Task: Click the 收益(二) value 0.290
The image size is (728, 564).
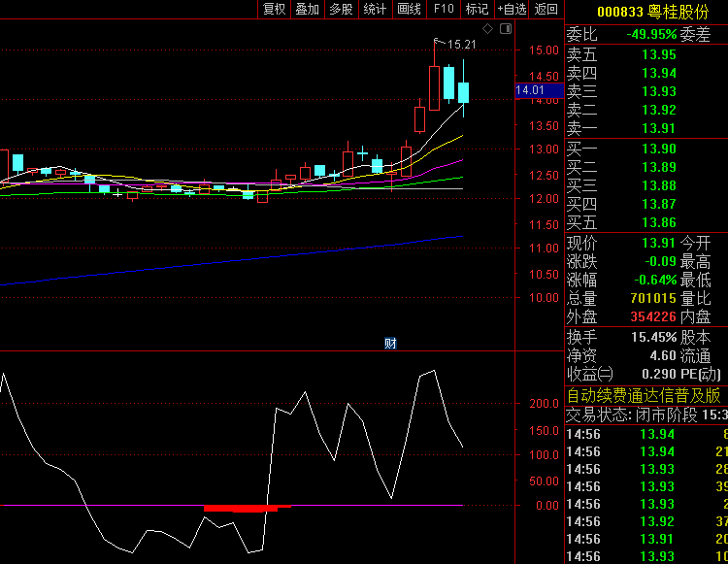Action: coord(659,374)
